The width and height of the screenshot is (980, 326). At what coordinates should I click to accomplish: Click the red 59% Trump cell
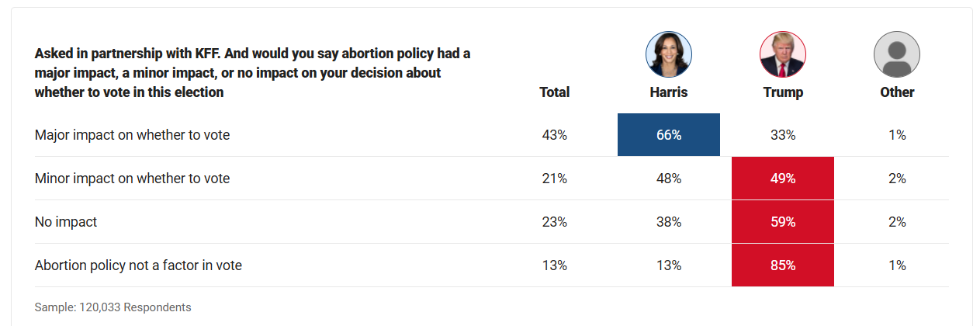[x=783, y=222]
